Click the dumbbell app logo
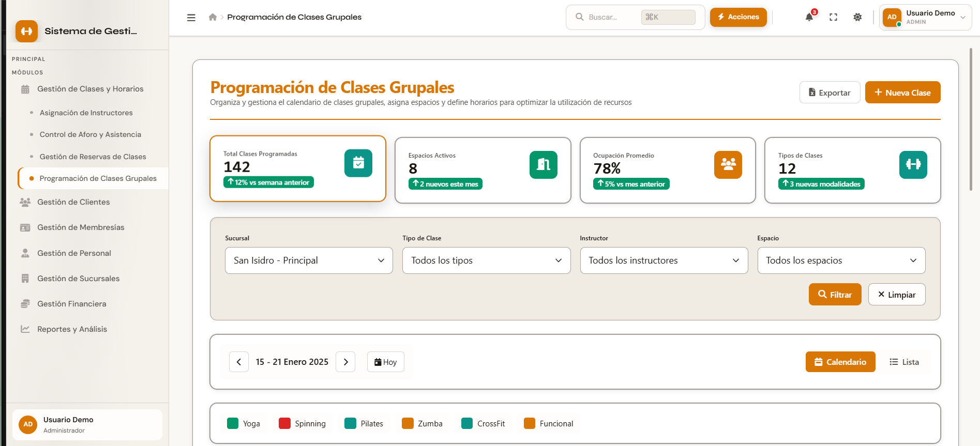This screenshot has height=446, width=980. click(x=26, y=31)
